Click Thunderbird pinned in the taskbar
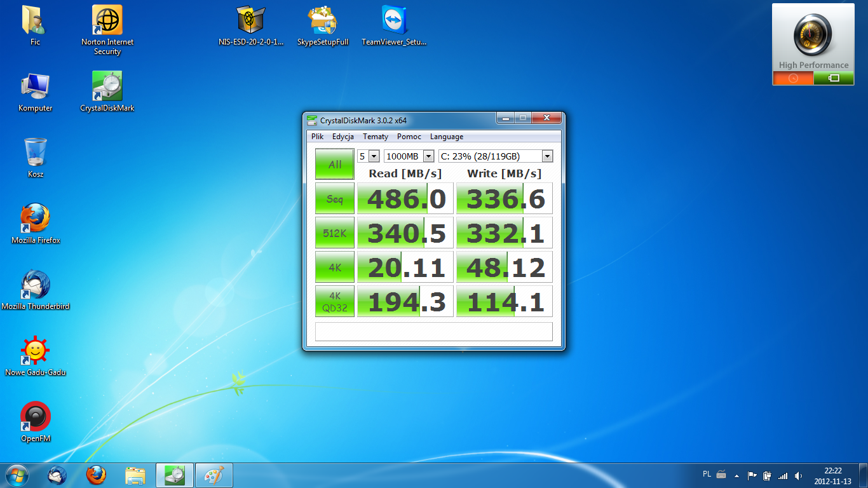Image resolution: width=868 pixels, height=488 pixels. tap(58, 475)
